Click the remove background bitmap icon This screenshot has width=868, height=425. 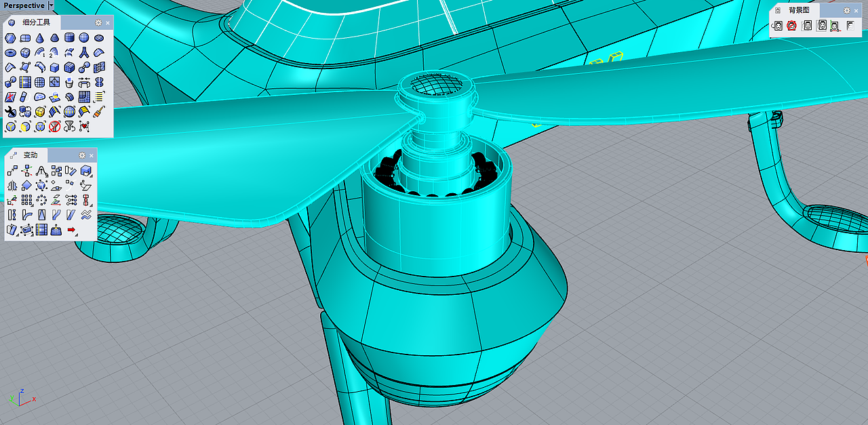(791, 26)
